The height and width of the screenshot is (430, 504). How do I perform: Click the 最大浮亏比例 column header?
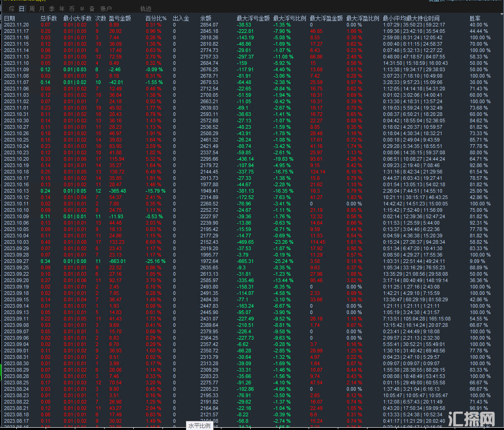(288, 18)
